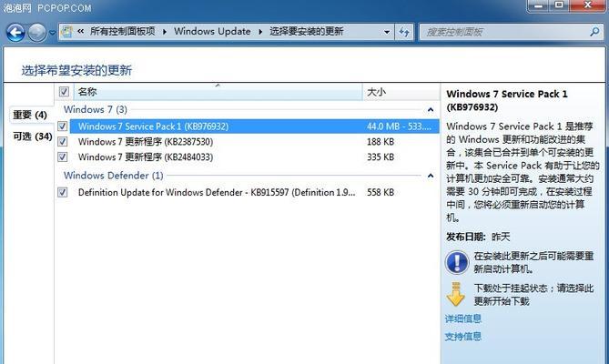Uncheck Definition Update for Windows Defender

tap(63, 192)
